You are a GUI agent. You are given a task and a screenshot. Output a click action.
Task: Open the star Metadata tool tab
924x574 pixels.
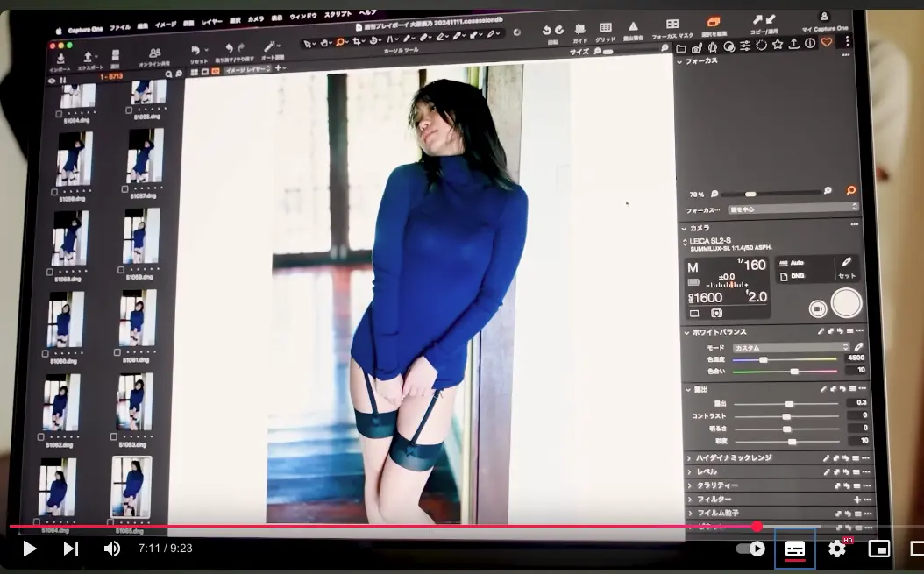tap(778, 44)
